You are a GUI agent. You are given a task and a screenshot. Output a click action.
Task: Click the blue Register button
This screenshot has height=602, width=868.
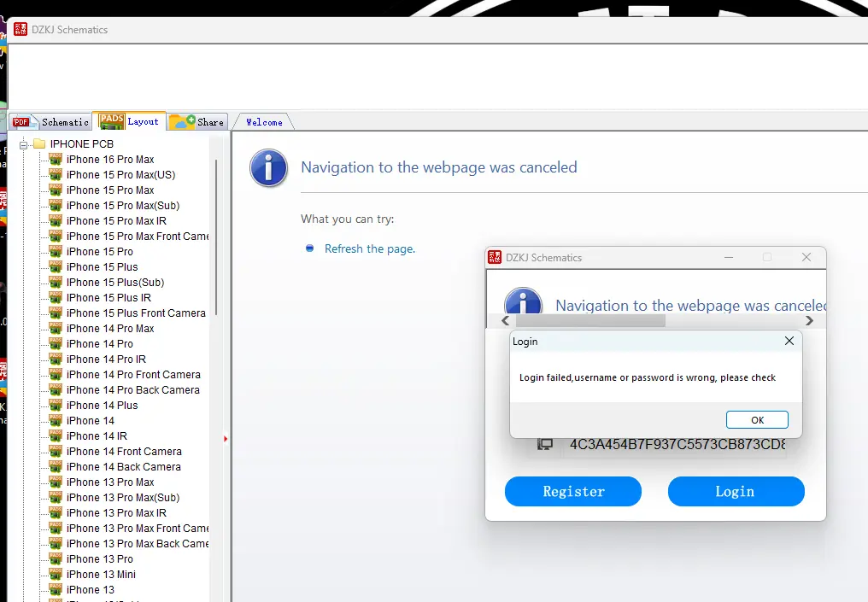[x=573, y=491]
